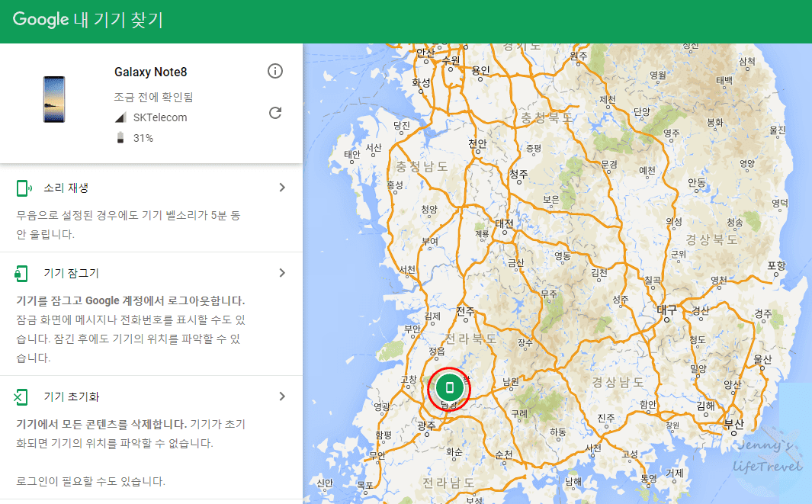
Task: Click 전주 on the map
Action: [x=465, y=311]
